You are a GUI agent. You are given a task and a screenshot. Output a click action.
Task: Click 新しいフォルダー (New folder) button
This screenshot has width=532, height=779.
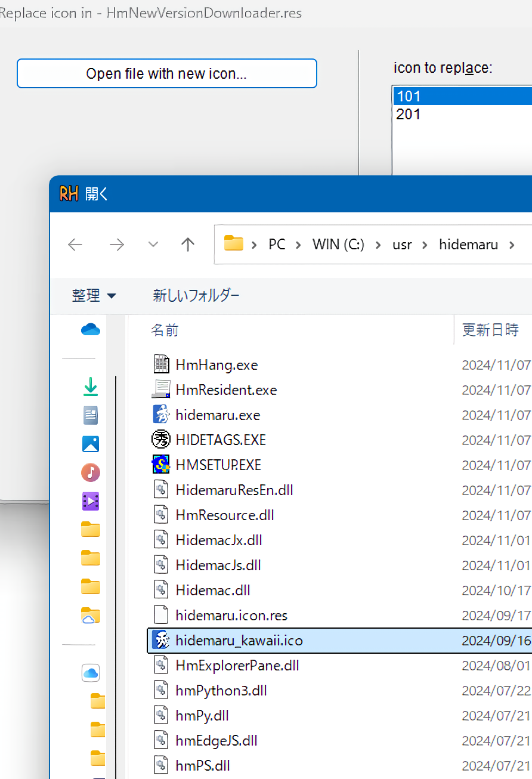(196, 295)
